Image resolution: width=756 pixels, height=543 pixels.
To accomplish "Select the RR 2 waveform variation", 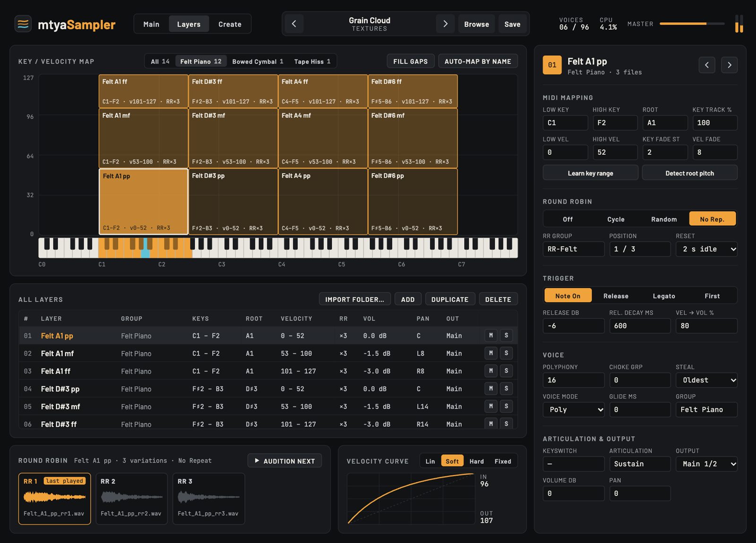I will click(x=131, y=499).
